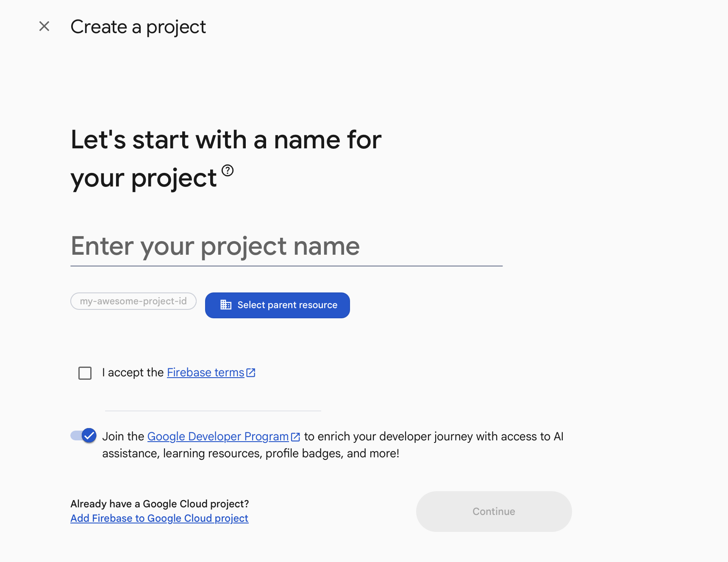Click external-link icon beside Firebase terms

251,373
